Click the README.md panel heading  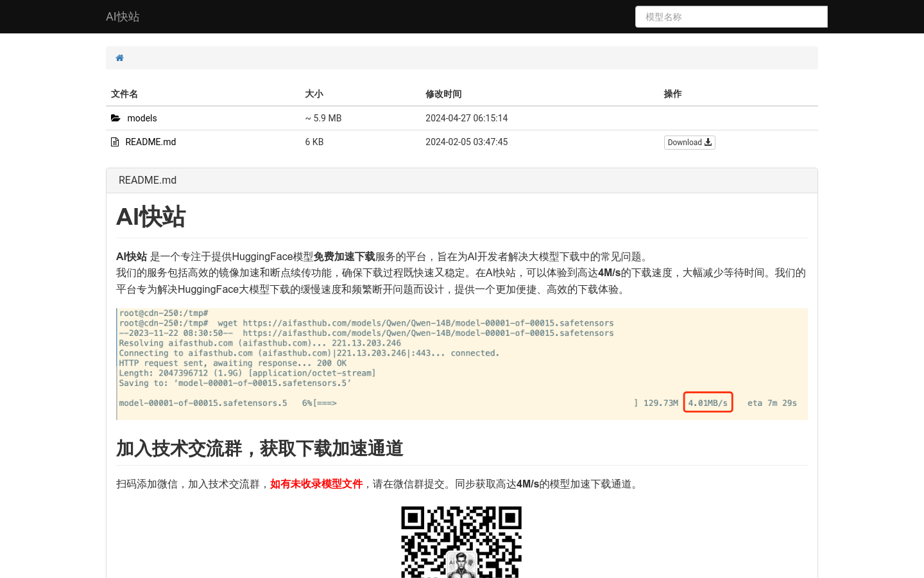[148, 180]
